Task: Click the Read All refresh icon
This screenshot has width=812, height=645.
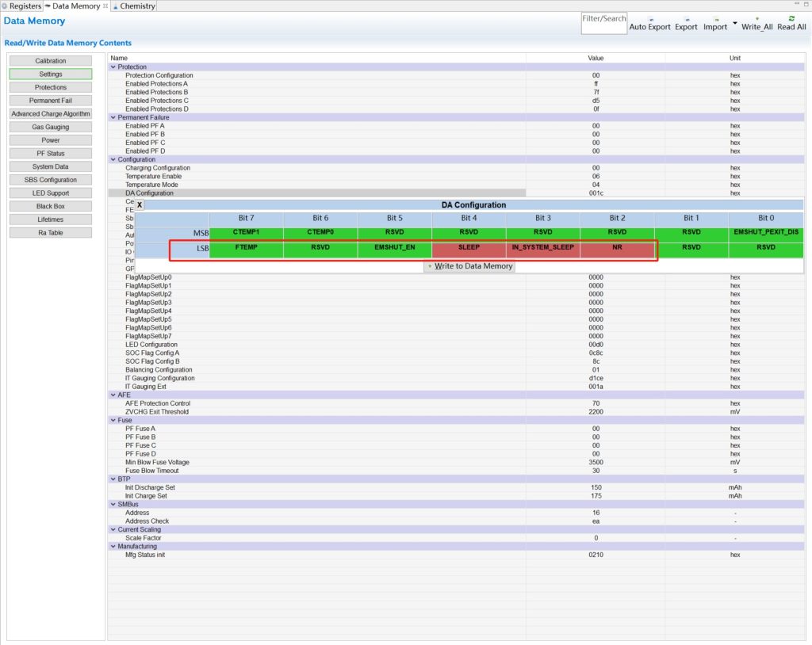Action: [x=791, y=18]
